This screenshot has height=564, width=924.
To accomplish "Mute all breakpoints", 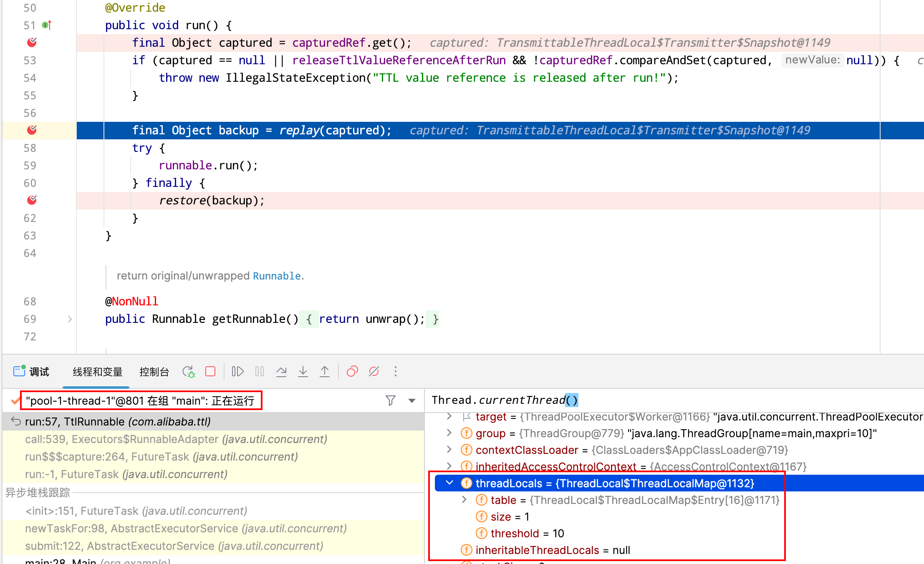I will (x=374, y=371).
